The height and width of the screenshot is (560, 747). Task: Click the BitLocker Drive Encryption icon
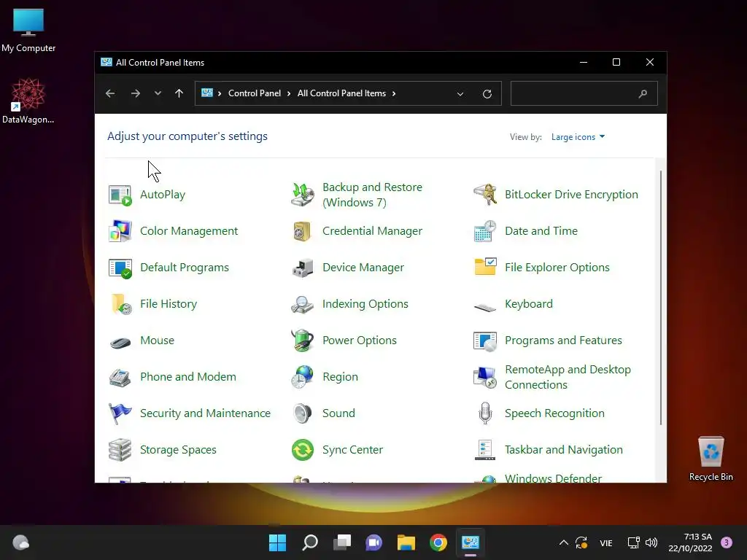click(x=485, y=195)
